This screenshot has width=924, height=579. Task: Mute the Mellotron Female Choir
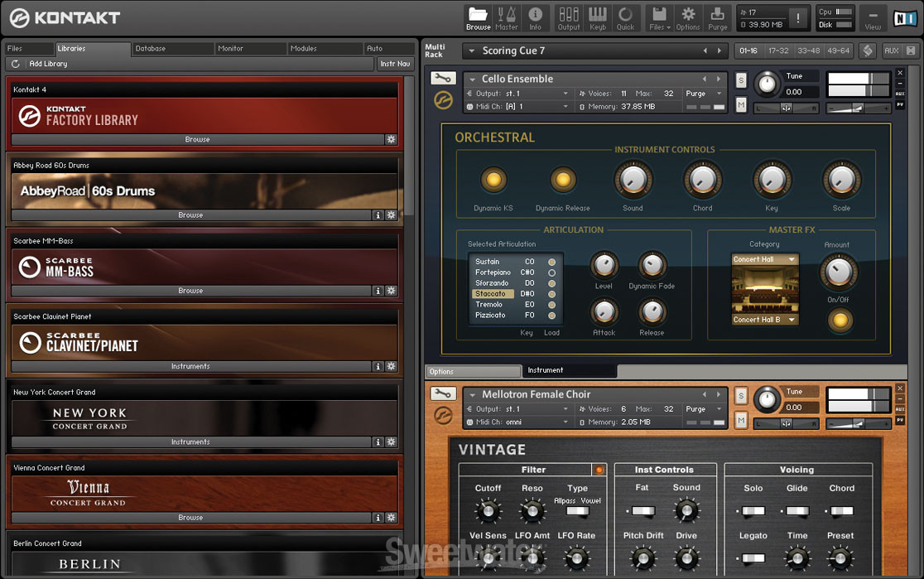pos(741,421)
